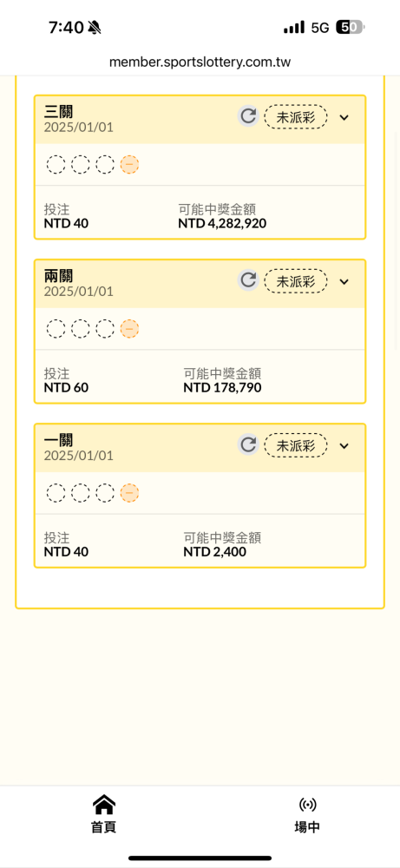Open the 場中 live broadcast icon
The image size is (400, 868).
coord(307,804)
